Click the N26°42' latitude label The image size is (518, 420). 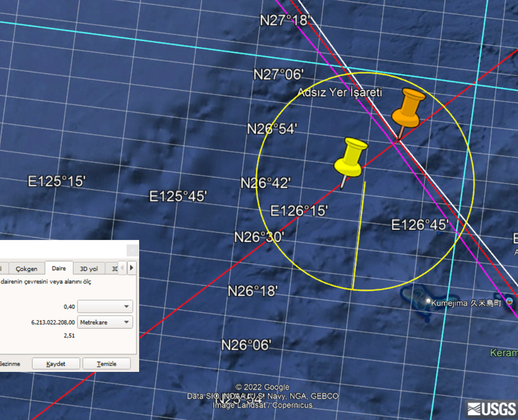click(266, 183)
